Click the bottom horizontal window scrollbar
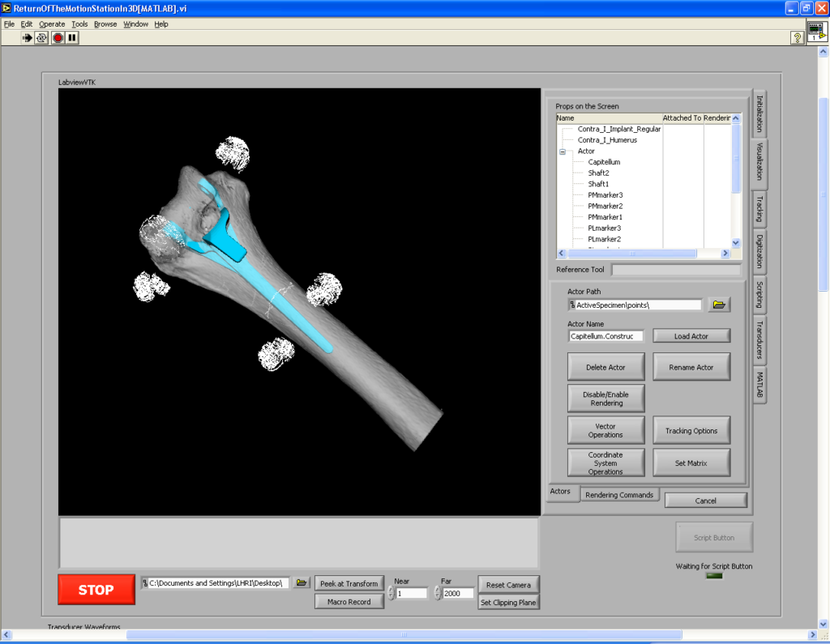 (404, 634)
